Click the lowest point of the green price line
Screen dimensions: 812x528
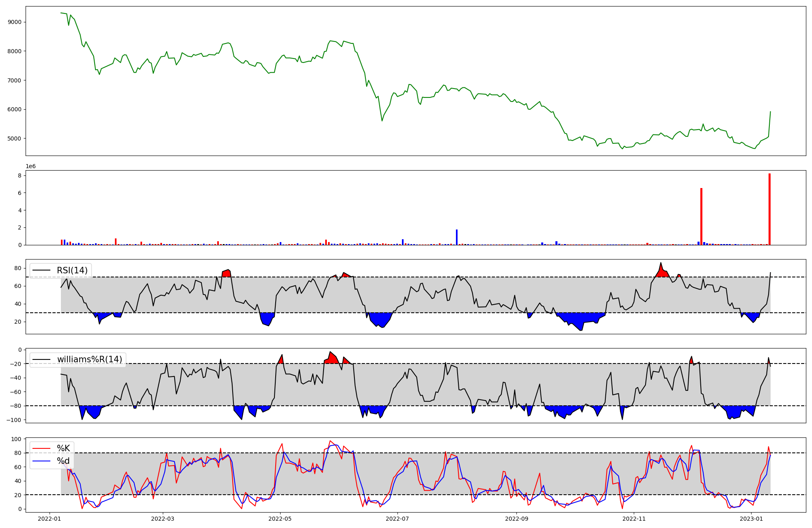point(622,149)
